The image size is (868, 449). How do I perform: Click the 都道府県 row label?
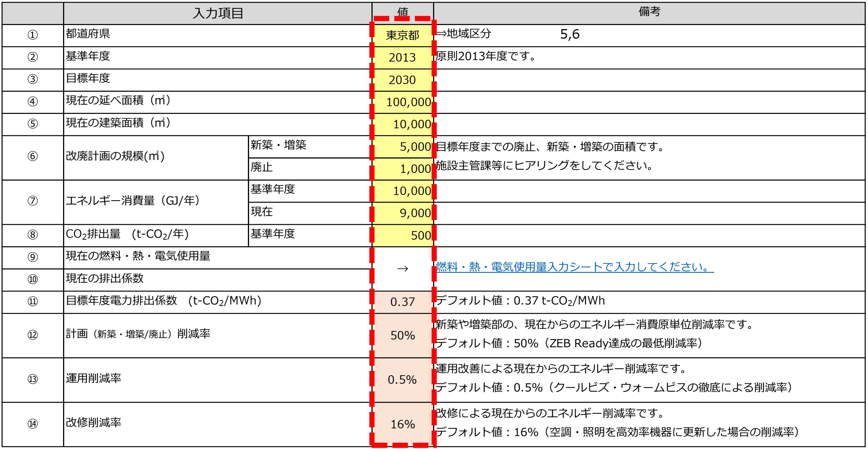[88, 34]
